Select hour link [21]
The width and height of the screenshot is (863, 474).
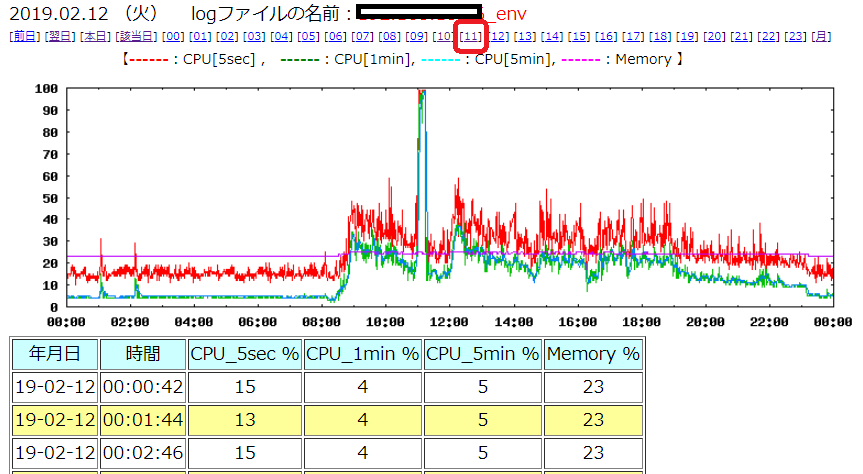741,36
